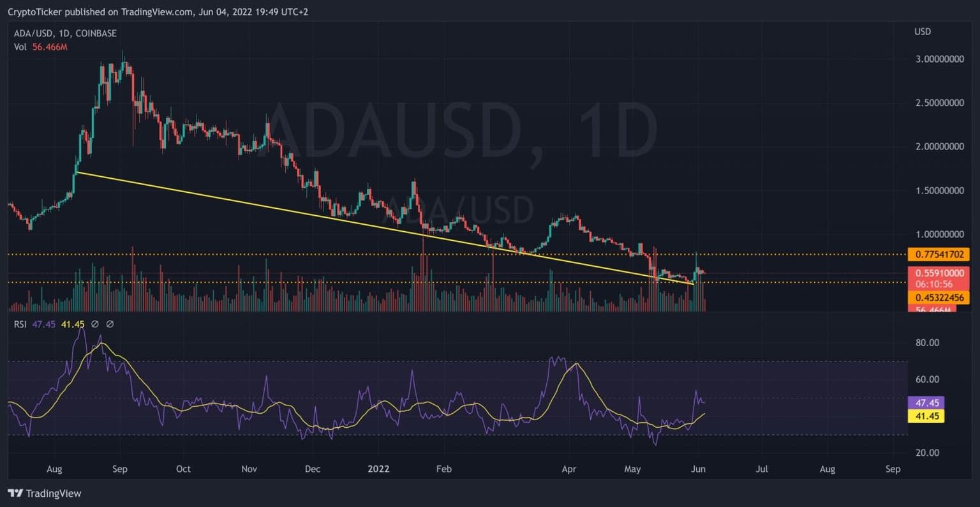Click the orange 0.77541702 price label

point(939,254)
